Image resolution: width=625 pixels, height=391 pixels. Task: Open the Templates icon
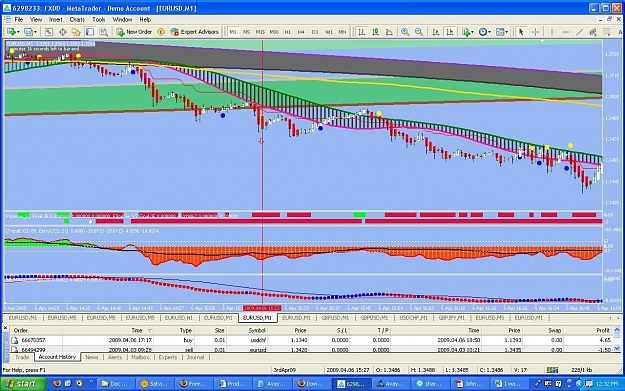pyautogui.click(x=500, y=32)
